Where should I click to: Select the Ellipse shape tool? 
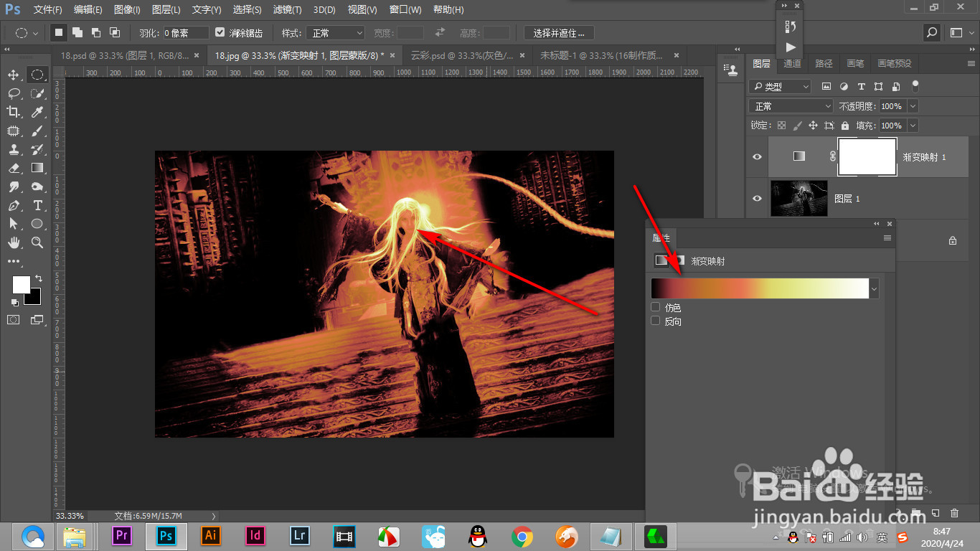point(37,225)
